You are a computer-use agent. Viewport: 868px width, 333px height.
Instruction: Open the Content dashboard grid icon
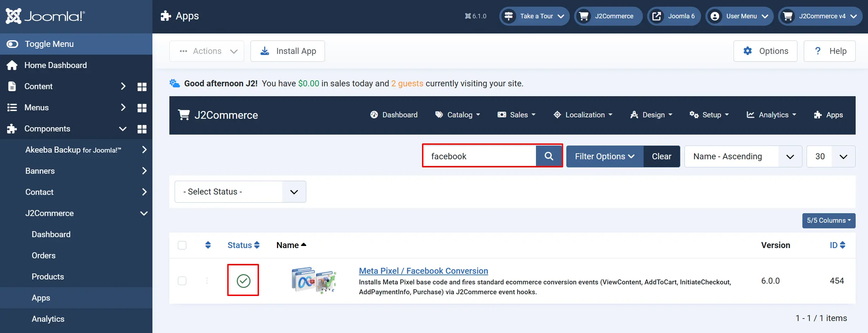[142, 87]
